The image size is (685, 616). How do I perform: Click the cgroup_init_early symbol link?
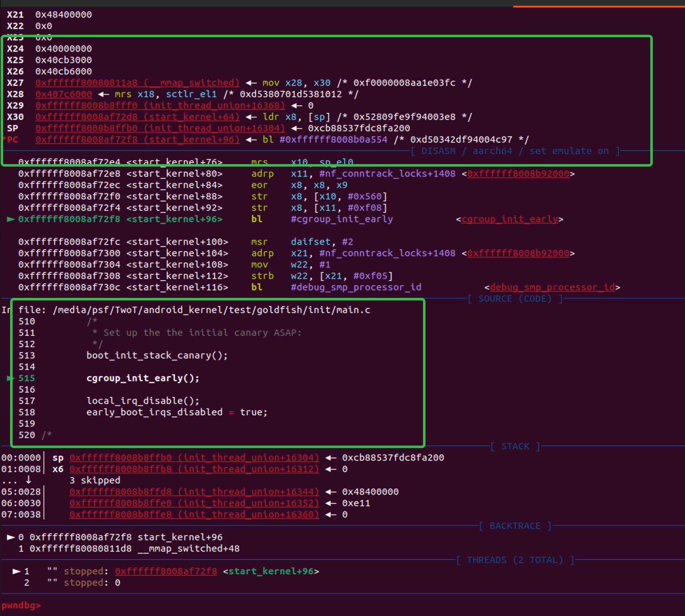[509, 219]
